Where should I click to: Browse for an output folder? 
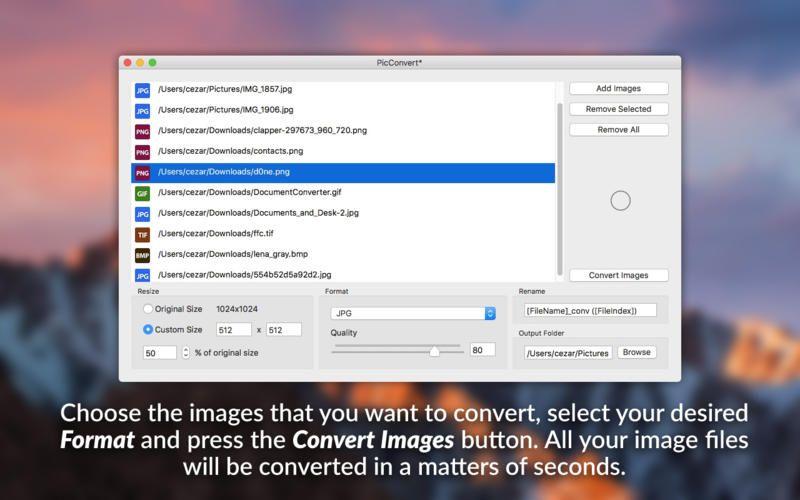coord(636,352)
